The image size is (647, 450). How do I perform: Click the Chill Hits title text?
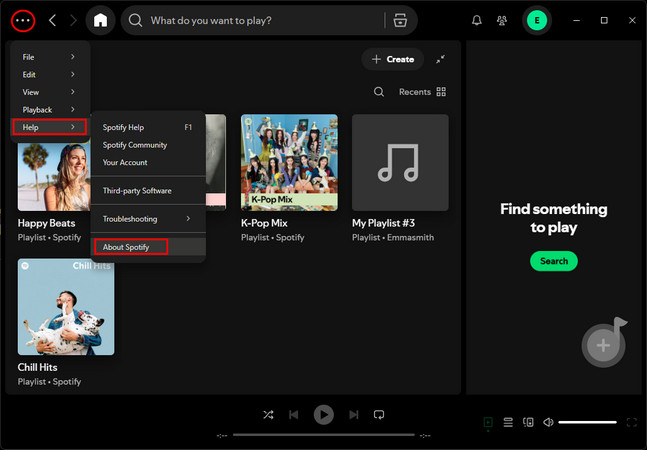click(38, 367)
